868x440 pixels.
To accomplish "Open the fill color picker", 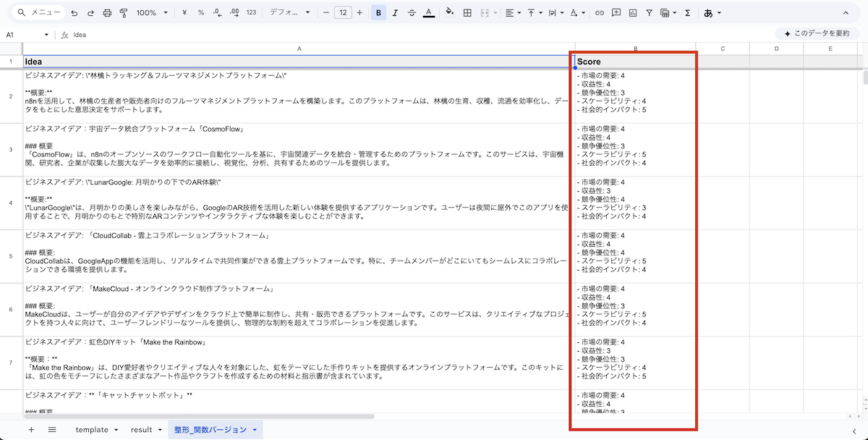I will coord(449,13).
